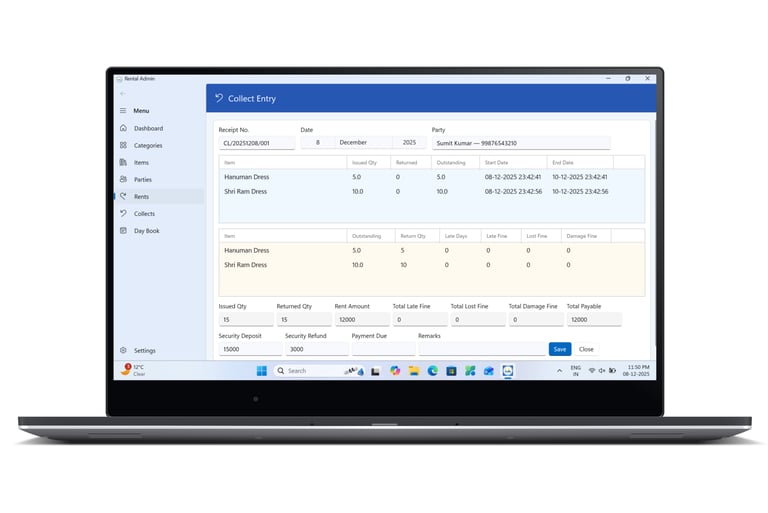The image size is (768, 513).
Task: Click the Security Deposit field
Action: coord(250,349)
